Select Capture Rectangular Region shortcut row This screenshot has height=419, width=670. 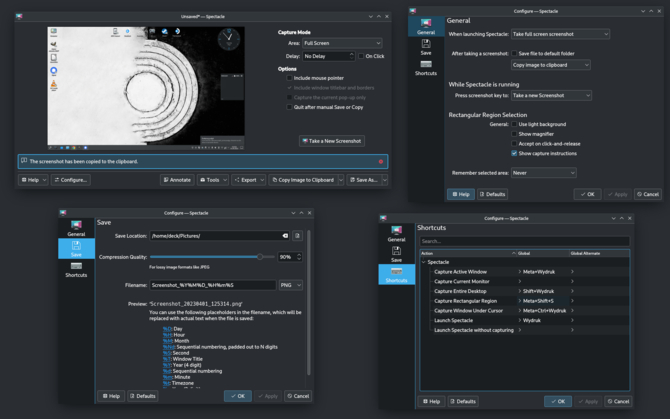tap(524, 301)
